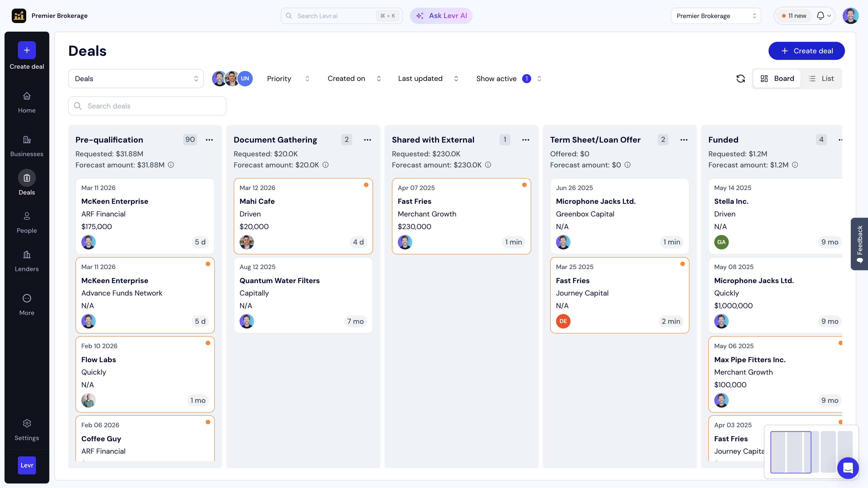Open the Flow Labs deal card
Viewport: 868px width, 488px height.
coord(145,374)
